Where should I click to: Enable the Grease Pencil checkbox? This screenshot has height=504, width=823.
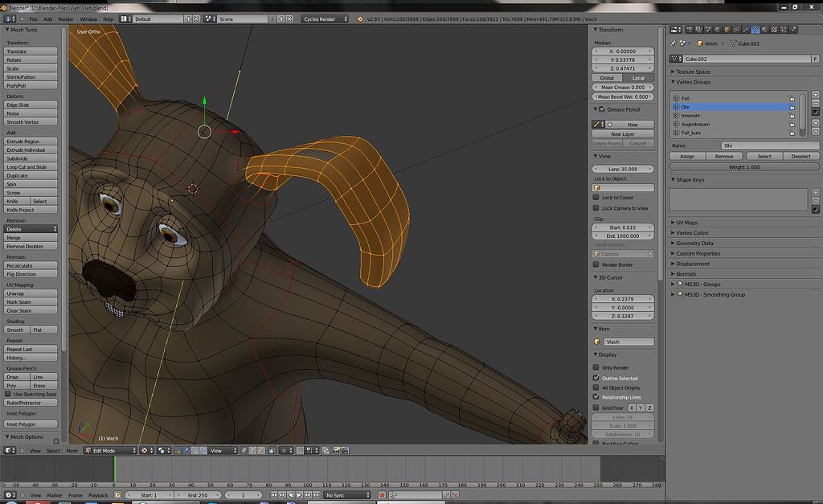603,109
